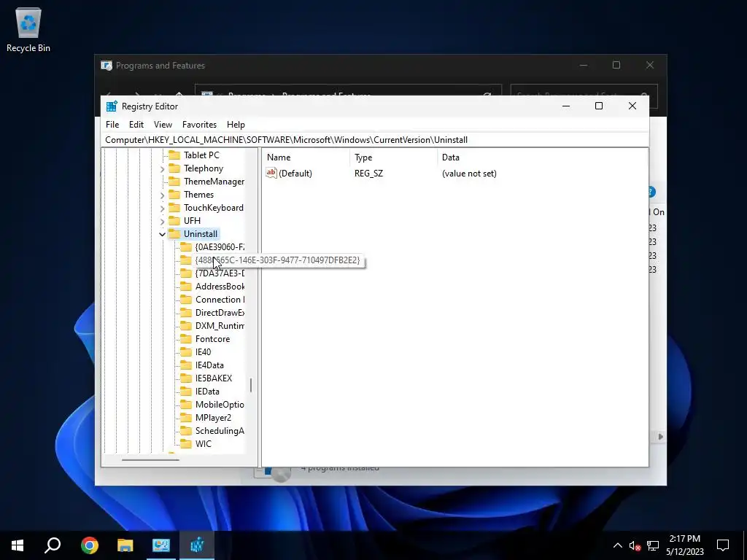
Task: Select the {4881565C-146E-303F key
Action: coord(278,260)
